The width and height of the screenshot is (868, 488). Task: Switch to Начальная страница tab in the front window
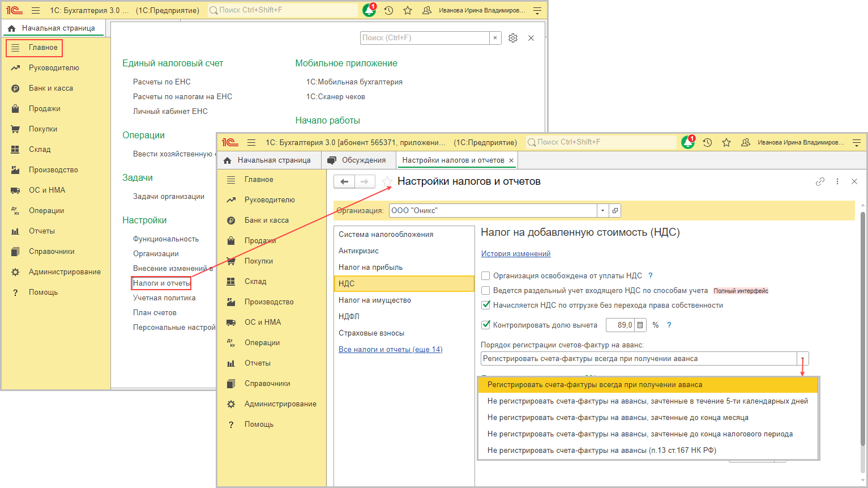pos(269,160)
